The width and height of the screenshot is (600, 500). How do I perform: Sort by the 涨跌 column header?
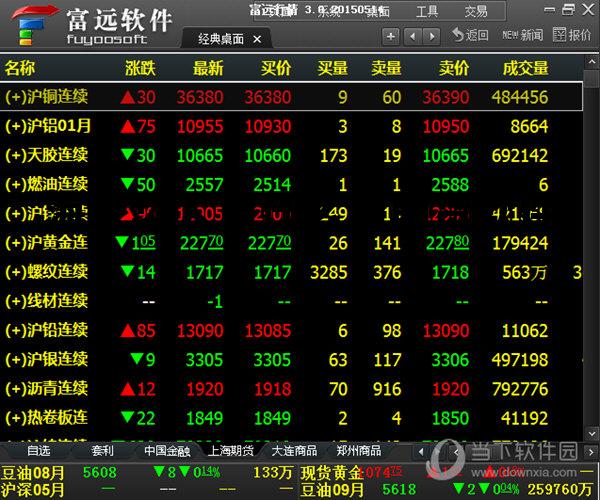[140, 68]
